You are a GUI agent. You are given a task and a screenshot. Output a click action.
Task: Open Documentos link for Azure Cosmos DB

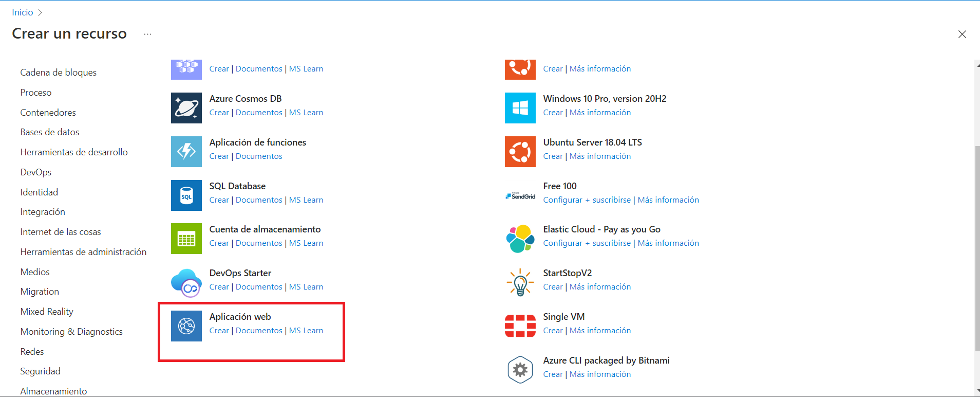[259, 113]
